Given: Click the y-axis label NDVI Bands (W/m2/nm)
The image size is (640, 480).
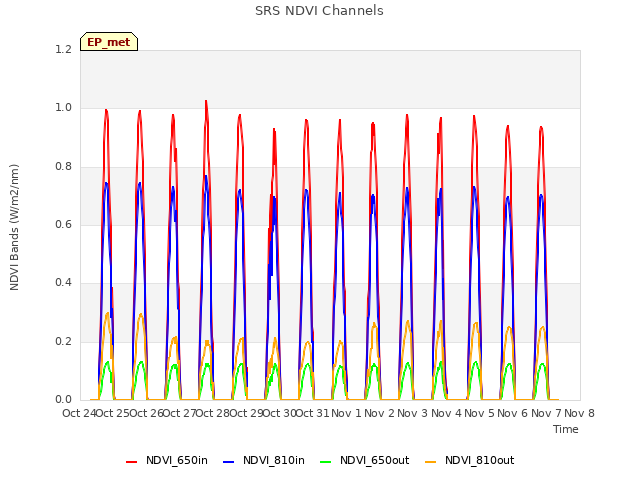Looking at the screenshot, I should click(14, 227).
